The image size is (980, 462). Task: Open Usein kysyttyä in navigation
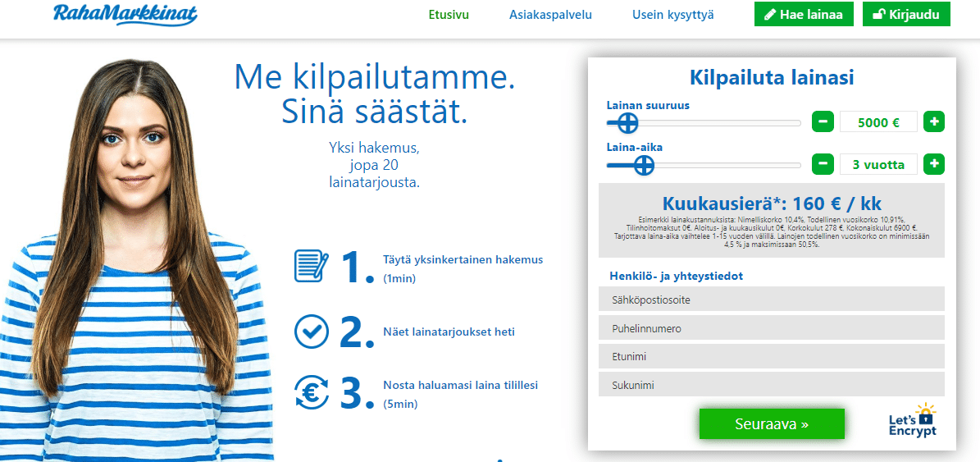pyautogui.click(x=673, y=15)
